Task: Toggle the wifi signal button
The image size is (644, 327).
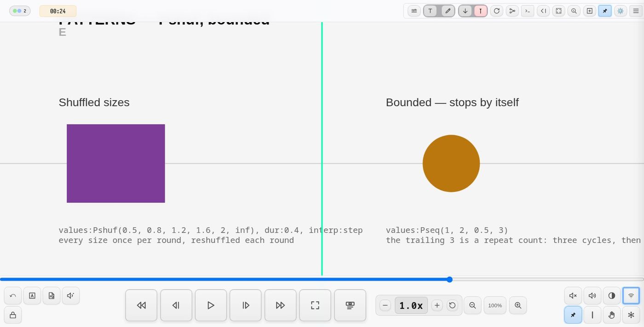Action: point(631,296)
